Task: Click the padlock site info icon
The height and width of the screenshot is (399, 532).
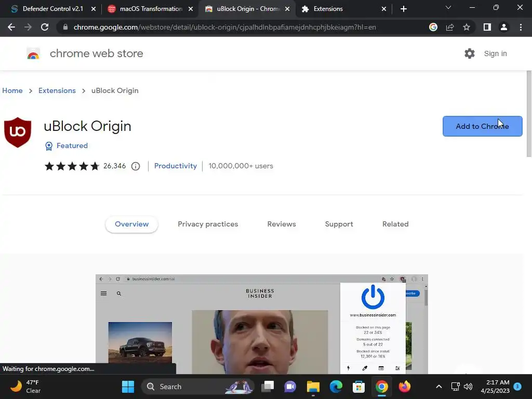Action: coord(65,27)
